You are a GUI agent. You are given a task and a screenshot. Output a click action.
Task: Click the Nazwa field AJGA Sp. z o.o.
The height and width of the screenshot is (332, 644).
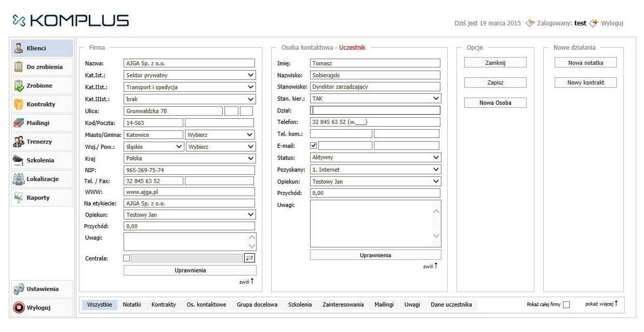click(190, 63)
